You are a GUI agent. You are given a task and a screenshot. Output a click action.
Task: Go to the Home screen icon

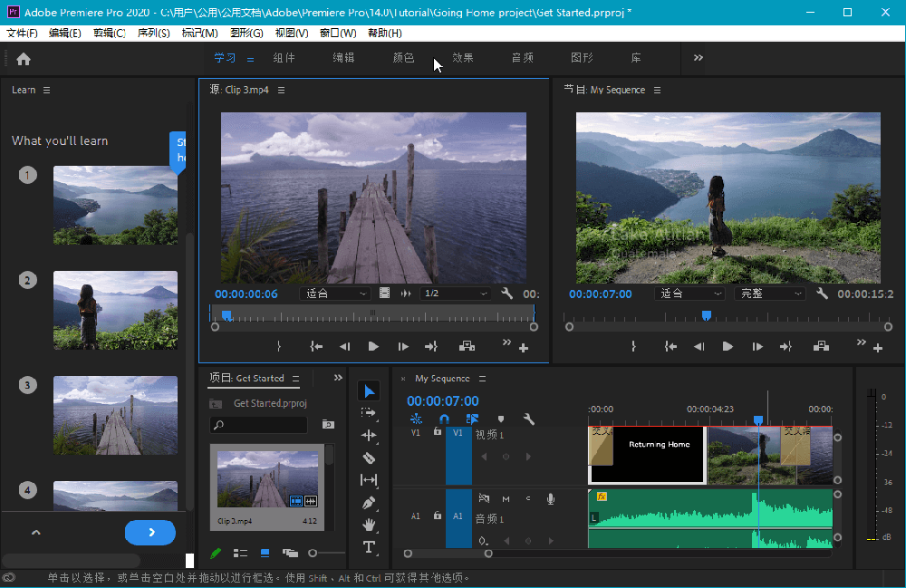(24, 59)
